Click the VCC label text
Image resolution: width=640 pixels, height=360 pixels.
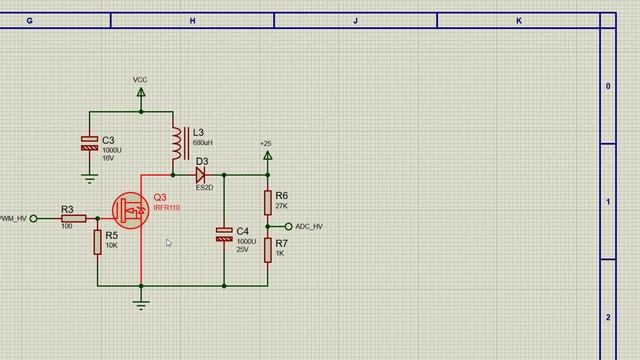pyautogui.click(x=140, y=80)
